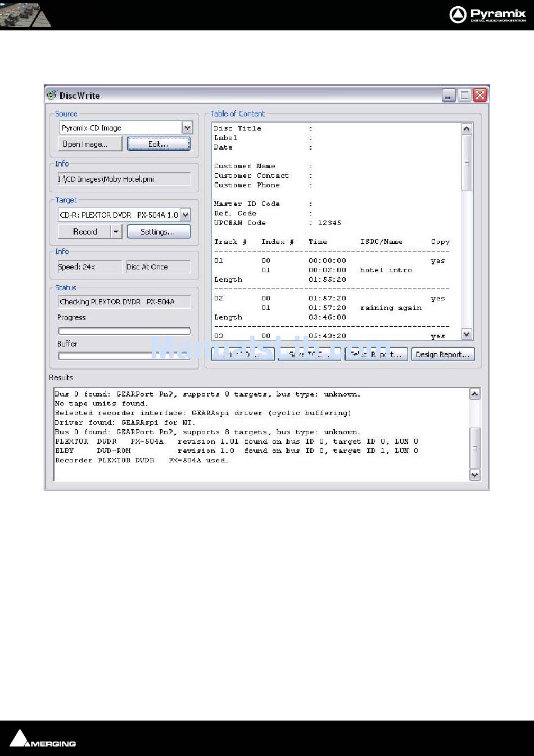Click the Pyramix logo in the header
534x756 pixels.
point(487,15)
